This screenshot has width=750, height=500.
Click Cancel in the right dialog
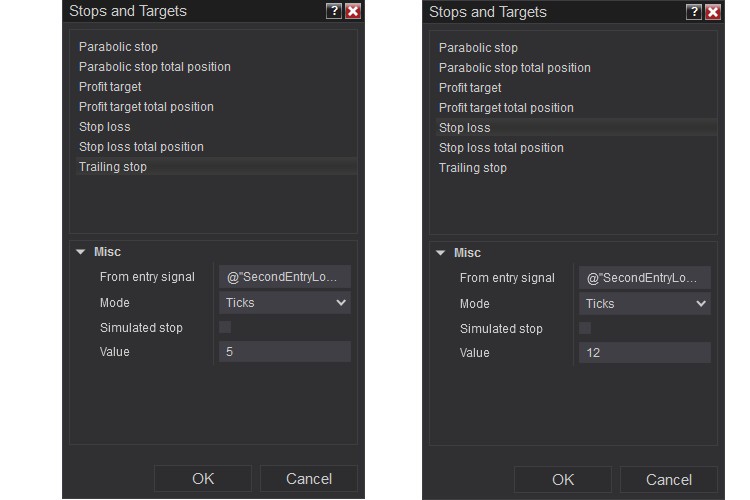click(x=668, y=479)
